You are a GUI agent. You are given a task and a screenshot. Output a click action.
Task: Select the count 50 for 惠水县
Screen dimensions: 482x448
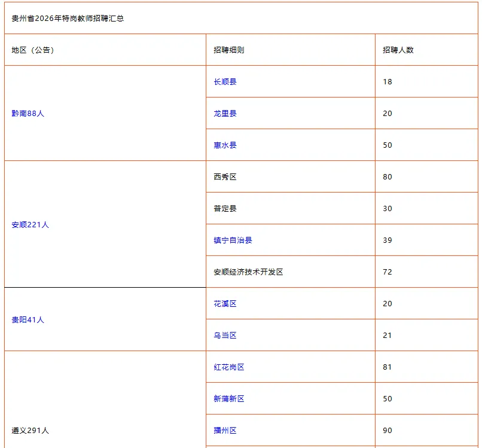pyautogui.click(x=388, y=145)
